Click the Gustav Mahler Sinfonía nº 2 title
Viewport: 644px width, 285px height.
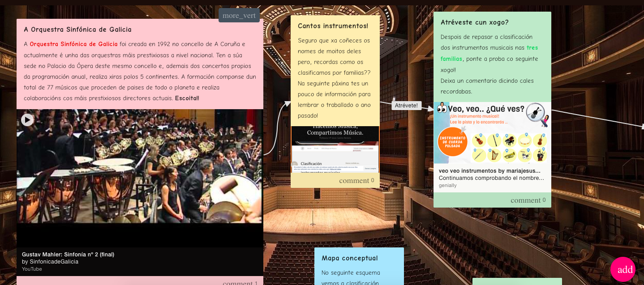point(68,254)
